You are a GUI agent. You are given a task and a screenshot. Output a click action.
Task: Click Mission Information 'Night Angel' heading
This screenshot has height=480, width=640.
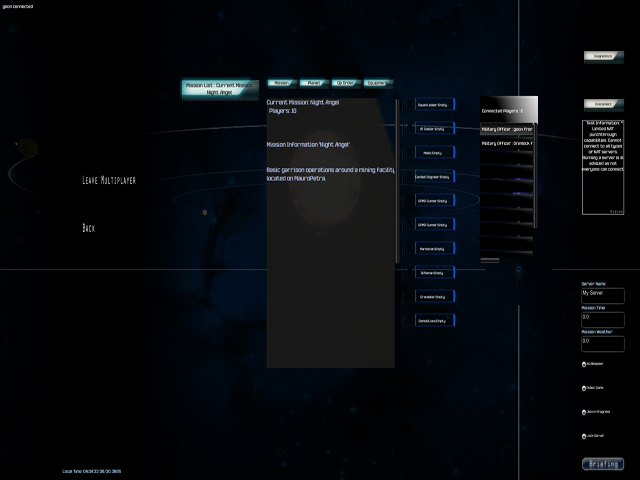pos(308,144)
